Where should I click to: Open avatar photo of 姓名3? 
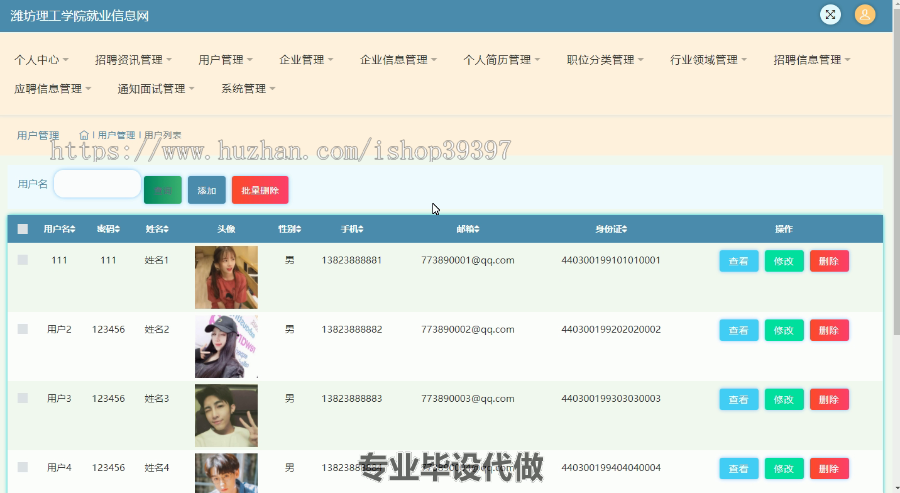(x=226, y=416)
